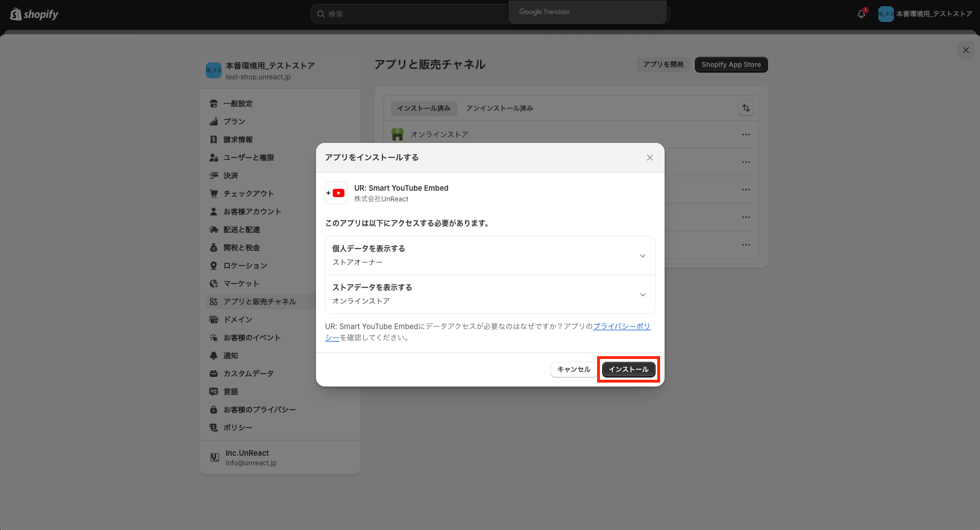The image size is (980, 530).
Task: Close the app install dialog
Action: pyautogui.click(x=650, y=158)
